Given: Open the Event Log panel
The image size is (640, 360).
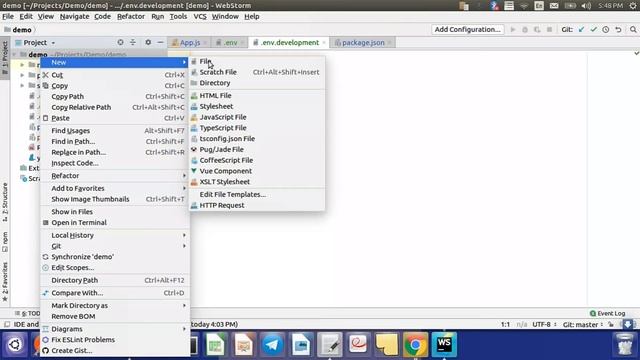Looking at the screenshot, I should pyautogui.click(x=607, y=313).
